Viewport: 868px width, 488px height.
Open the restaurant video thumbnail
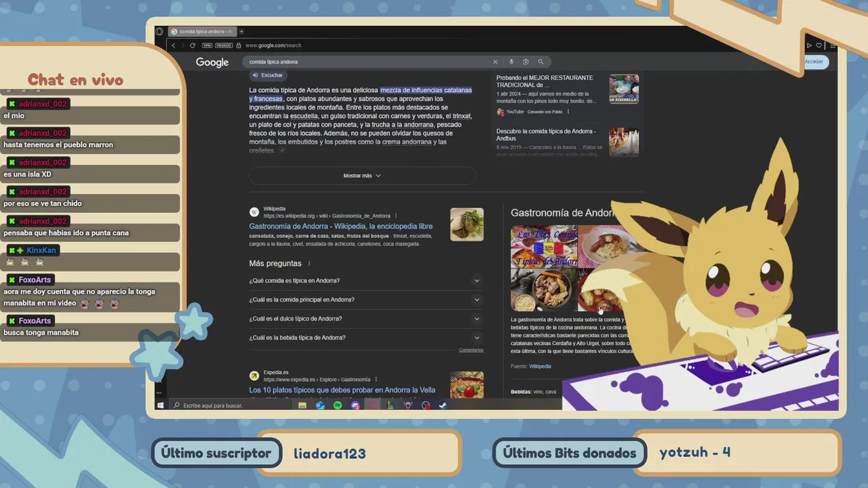pos(624,89)
